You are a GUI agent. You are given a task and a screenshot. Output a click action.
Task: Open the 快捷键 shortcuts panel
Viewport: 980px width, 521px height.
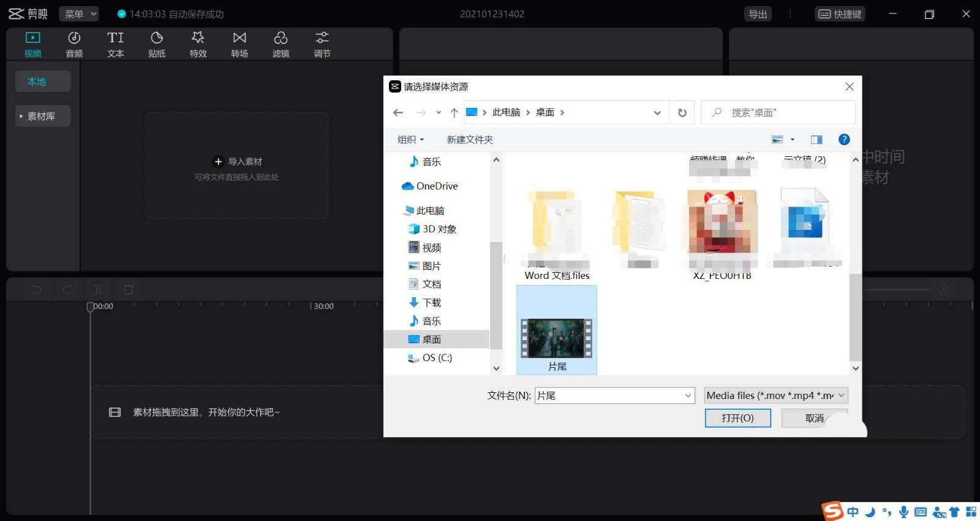coord(840,14)
